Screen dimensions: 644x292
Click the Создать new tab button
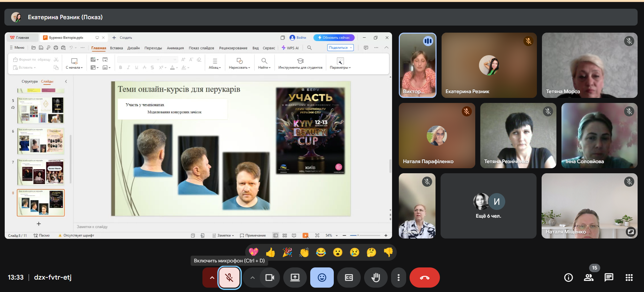122,38
